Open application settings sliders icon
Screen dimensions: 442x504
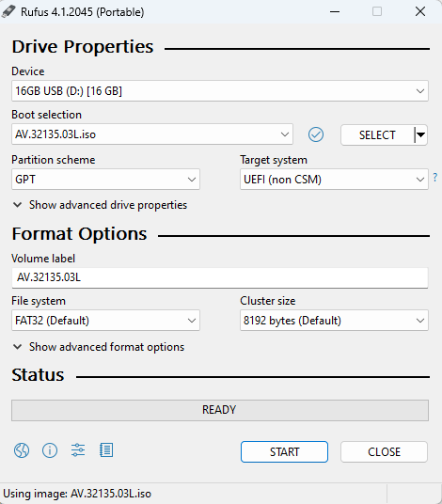pos(78,450)
